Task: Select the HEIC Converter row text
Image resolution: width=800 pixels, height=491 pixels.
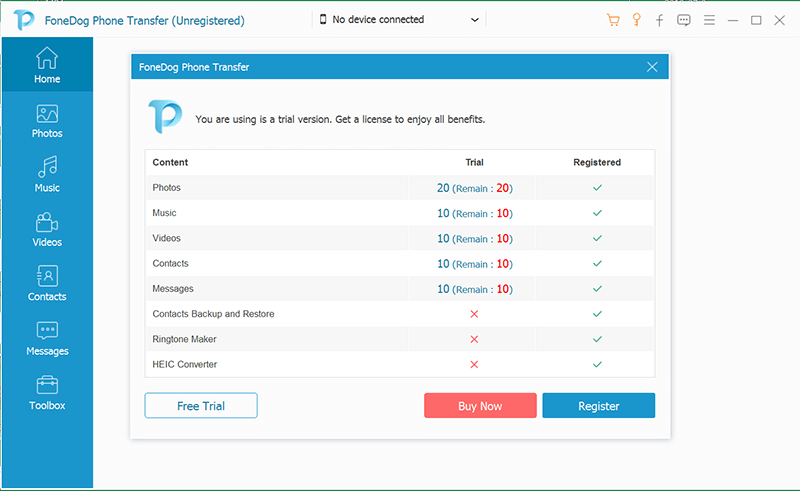Action: pos(185,364)
